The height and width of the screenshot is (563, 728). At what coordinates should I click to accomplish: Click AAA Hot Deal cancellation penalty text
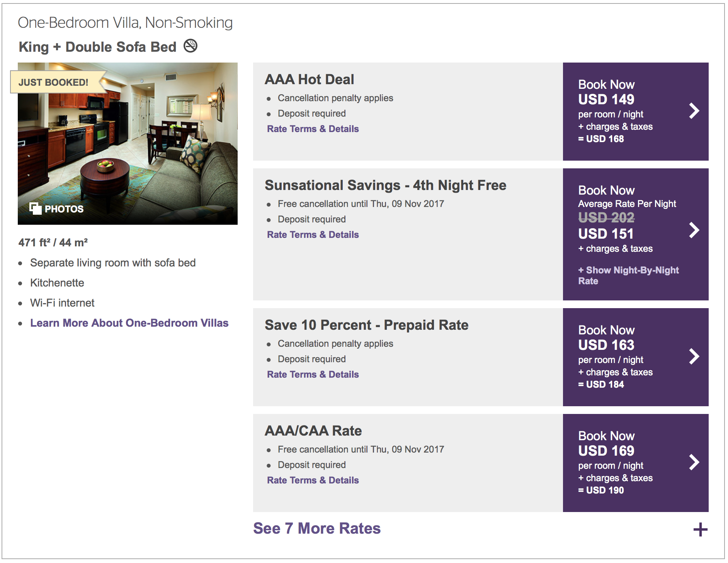tap(335, 98)
